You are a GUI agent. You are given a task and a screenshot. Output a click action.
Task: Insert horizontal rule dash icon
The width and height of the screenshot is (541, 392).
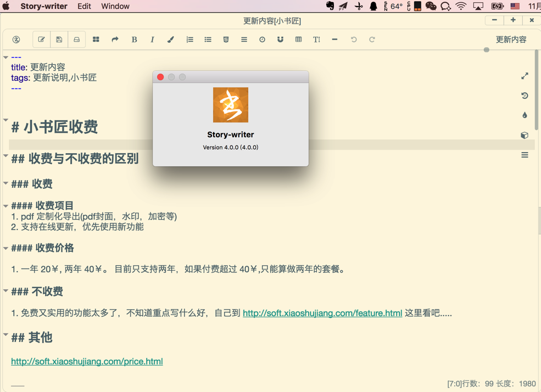[x=334, y=40]
